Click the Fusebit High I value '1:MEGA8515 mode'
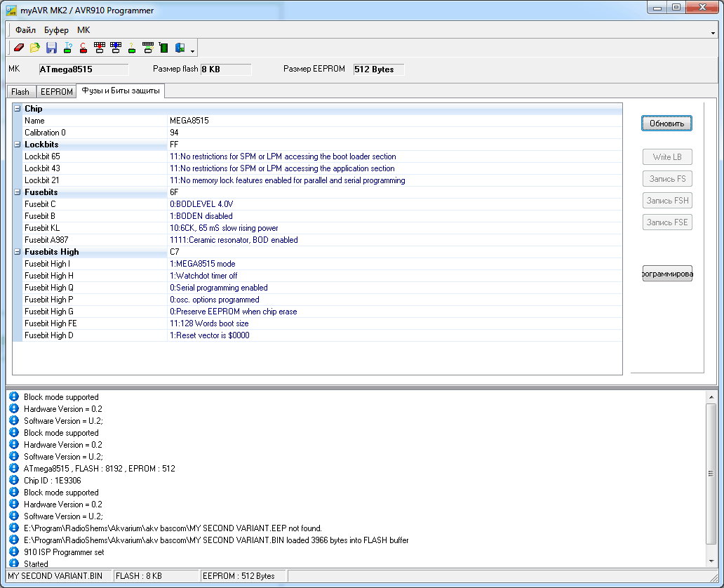 202,264
